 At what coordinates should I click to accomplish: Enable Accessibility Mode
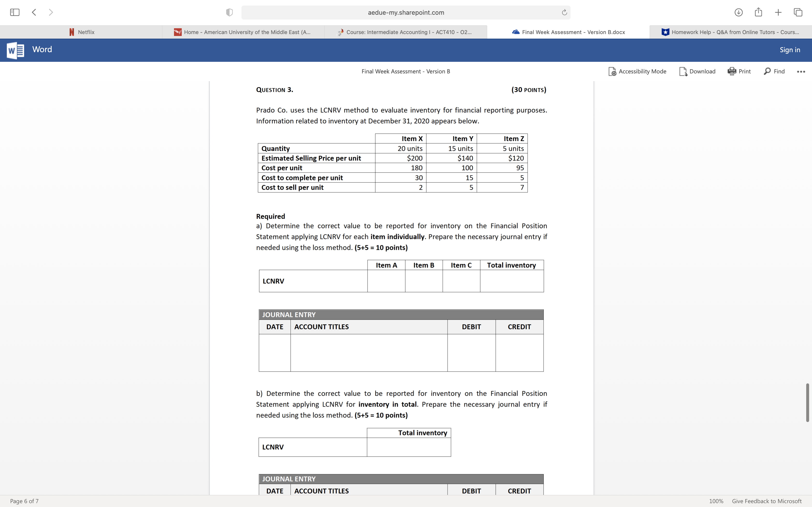coord(637,71)
